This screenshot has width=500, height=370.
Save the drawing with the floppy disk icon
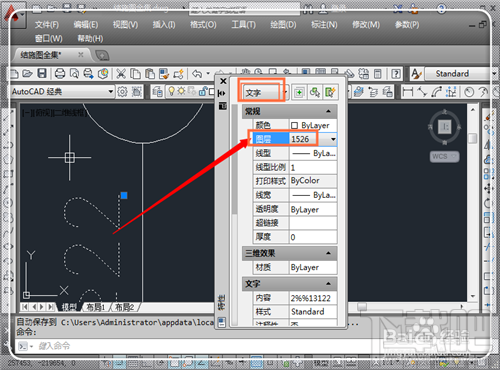coord(42,74)
